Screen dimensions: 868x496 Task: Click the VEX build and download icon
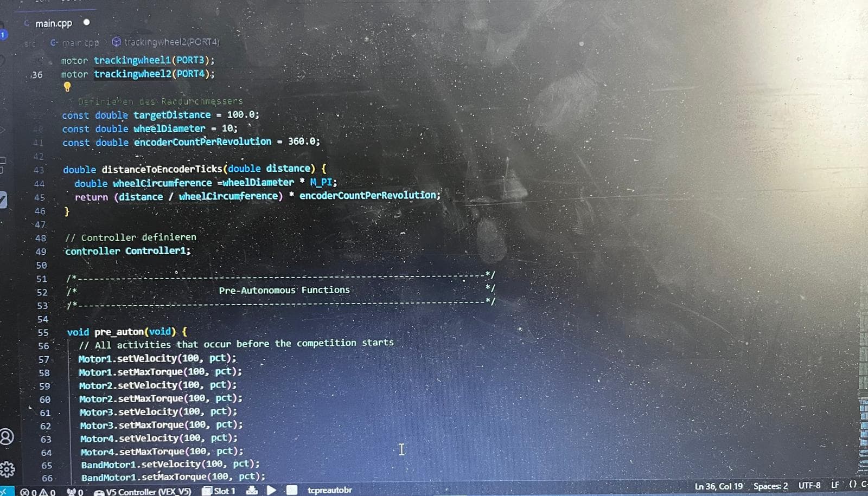point(252,491)
